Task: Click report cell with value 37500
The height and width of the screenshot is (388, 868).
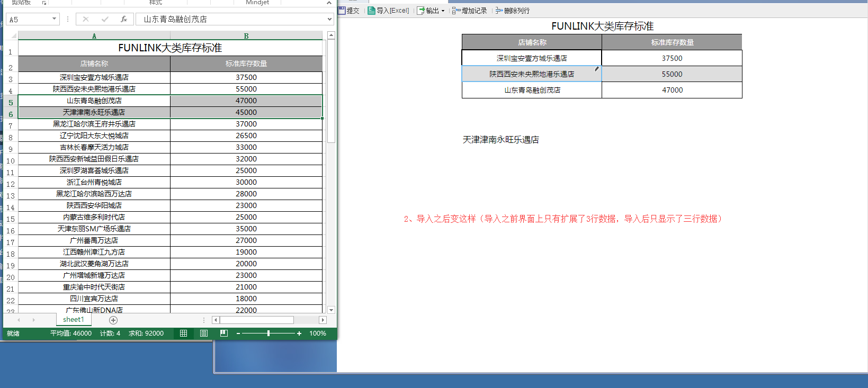Action: point(672,58)
